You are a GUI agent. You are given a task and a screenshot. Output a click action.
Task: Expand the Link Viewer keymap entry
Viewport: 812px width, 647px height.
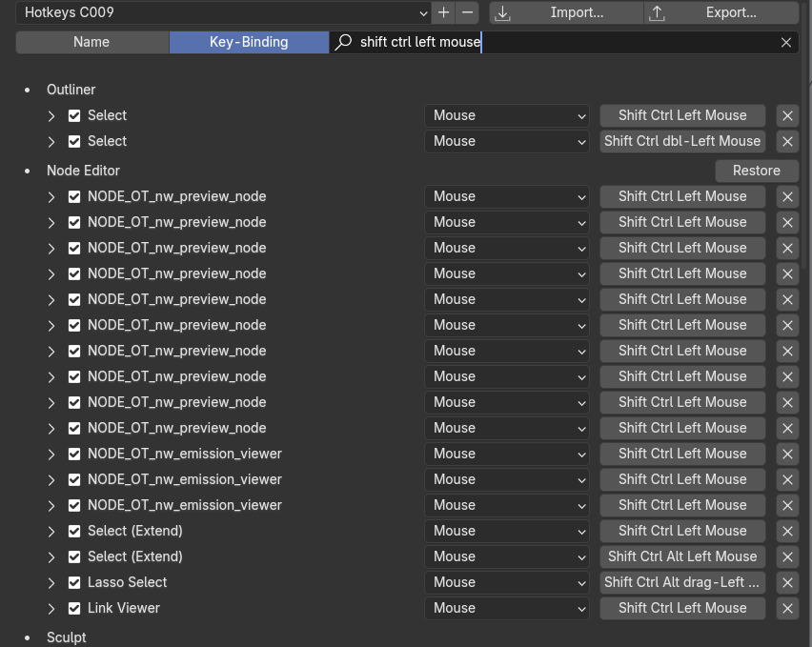point(52,608)
